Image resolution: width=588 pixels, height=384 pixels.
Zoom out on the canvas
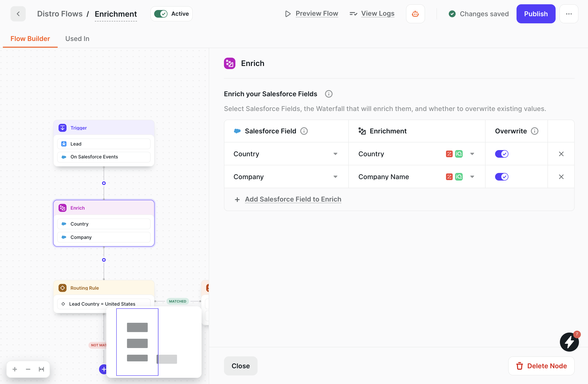(28, 369)
